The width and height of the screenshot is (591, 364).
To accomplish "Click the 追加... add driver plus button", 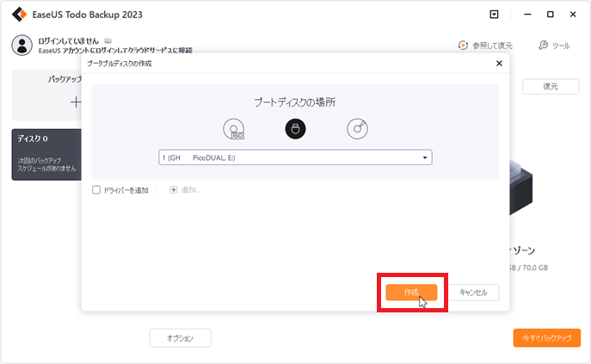I will (174, 190).
